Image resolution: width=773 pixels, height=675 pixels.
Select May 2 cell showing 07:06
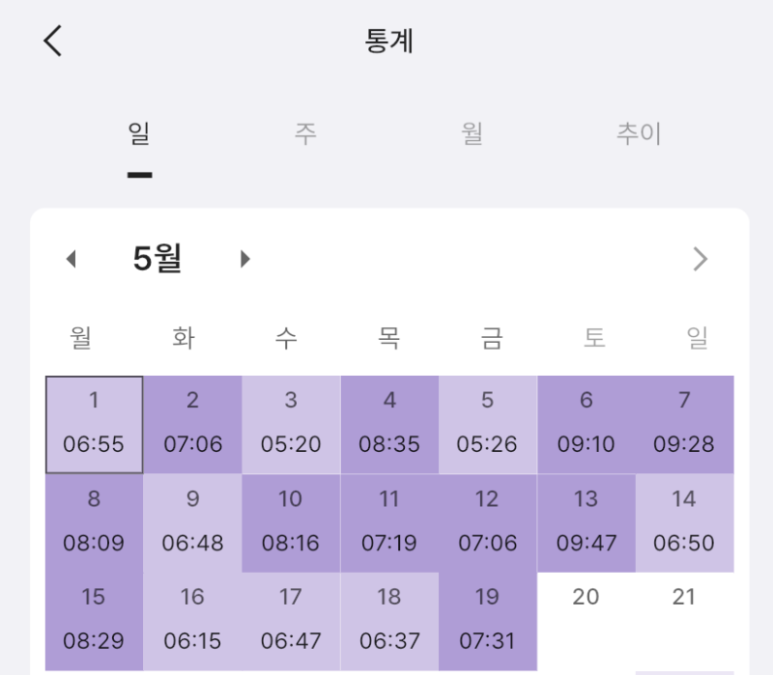point(192,425)
